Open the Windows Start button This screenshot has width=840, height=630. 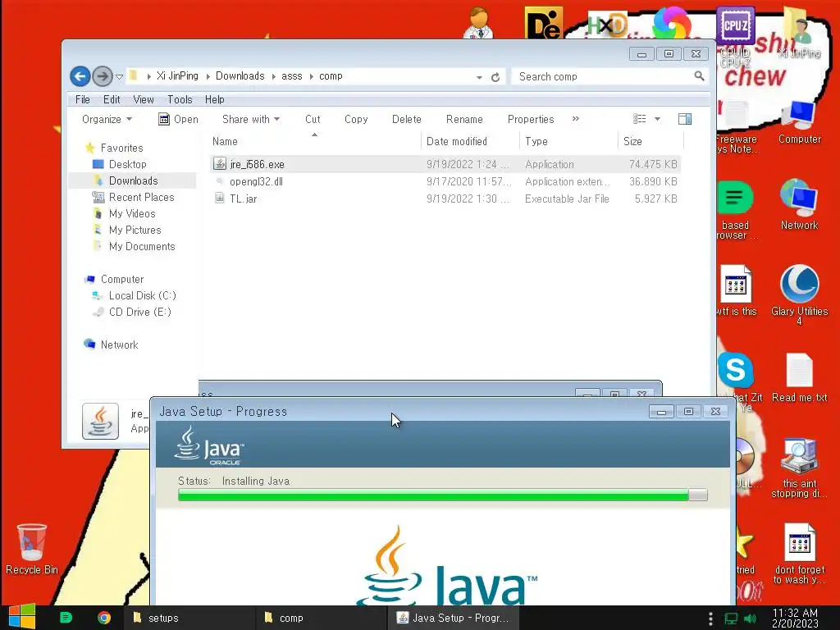[x=22, y=617]
